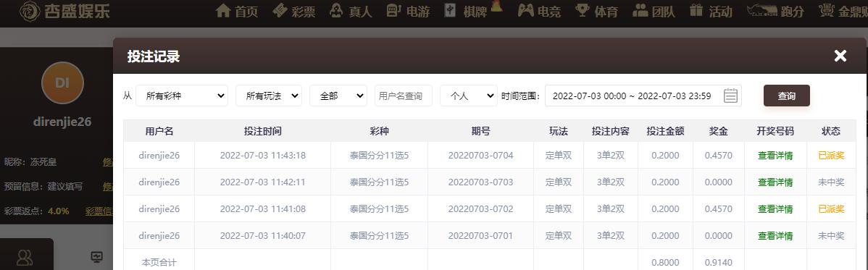Click the 期号 column header
868x270 pixels.
(480, 131)
